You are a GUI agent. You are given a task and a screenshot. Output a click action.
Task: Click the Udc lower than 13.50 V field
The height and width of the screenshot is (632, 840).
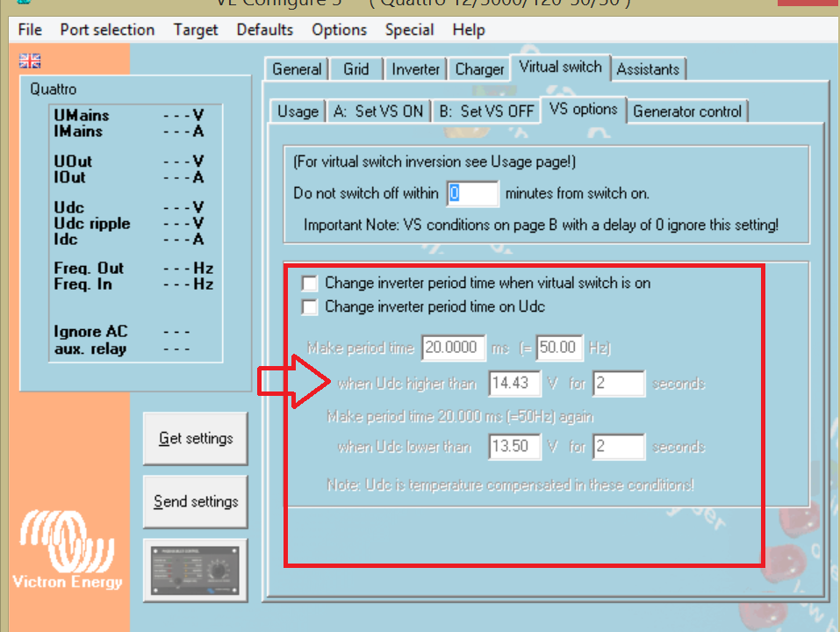[515, 447]
